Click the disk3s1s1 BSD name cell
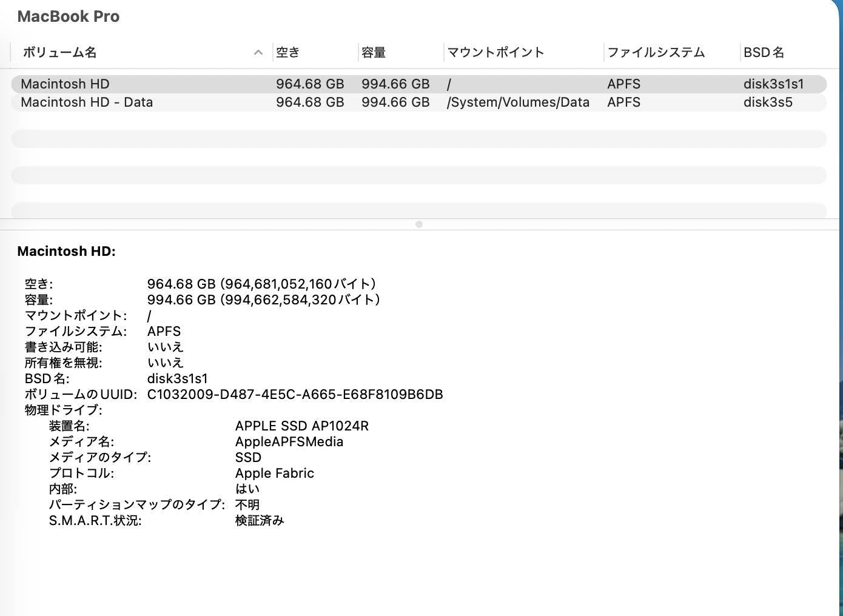The image size is (843, 616). point(774,84)
